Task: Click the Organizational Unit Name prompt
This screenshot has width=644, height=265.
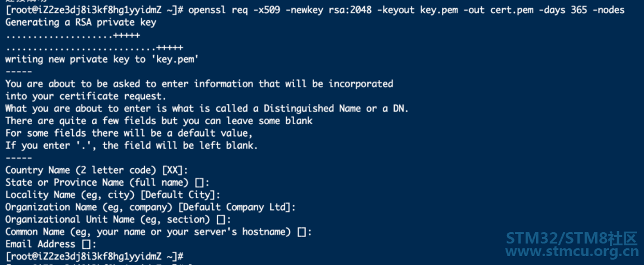Action: click(x=118, y=219)
